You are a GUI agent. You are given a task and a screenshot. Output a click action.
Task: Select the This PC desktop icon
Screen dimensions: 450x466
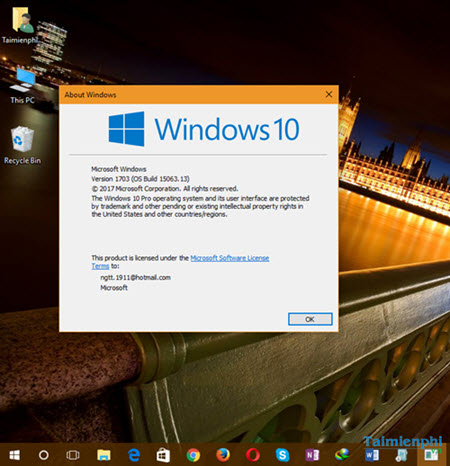pyautogui.click(x=22, y=85)
